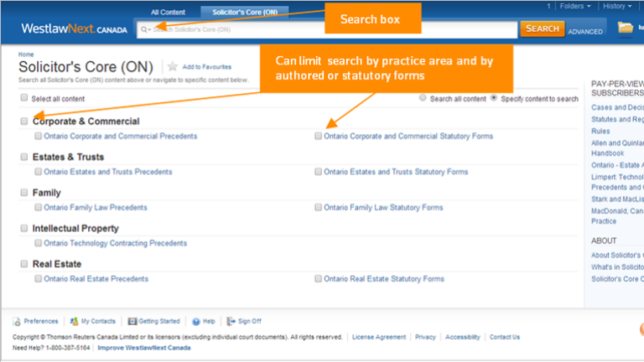Screen dimensions: 644x362
Task: Click the Add to Favourites star icon
Action: point(173,66)
